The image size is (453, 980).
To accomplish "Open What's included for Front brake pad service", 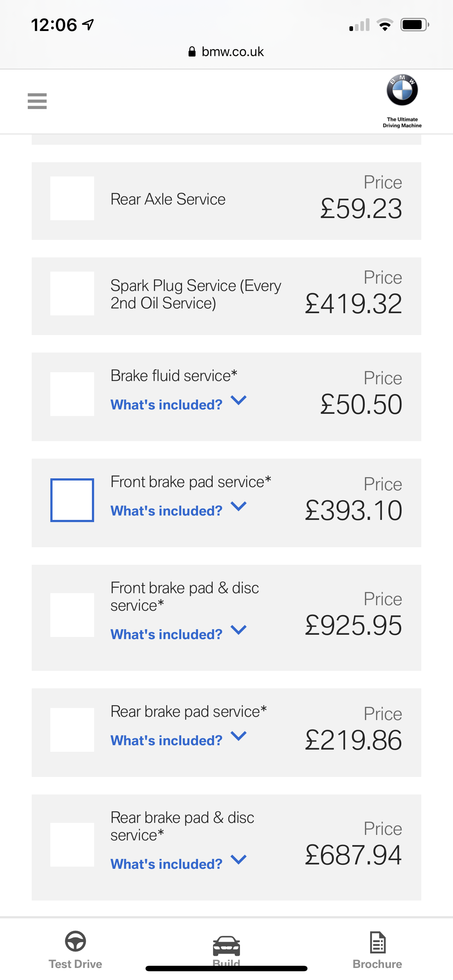I will pyautogui.click(x=166, y=510).
